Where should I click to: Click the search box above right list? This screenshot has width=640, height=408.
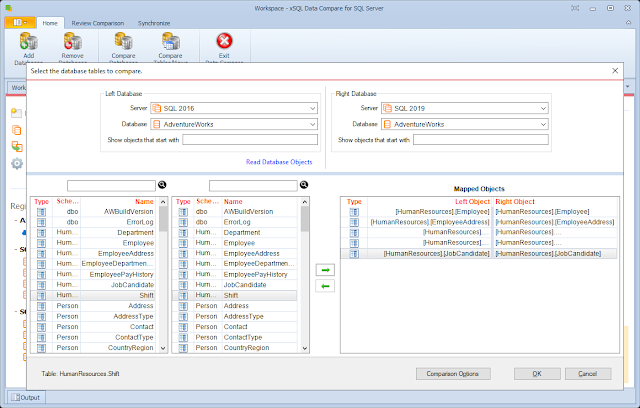pos(253,186)
